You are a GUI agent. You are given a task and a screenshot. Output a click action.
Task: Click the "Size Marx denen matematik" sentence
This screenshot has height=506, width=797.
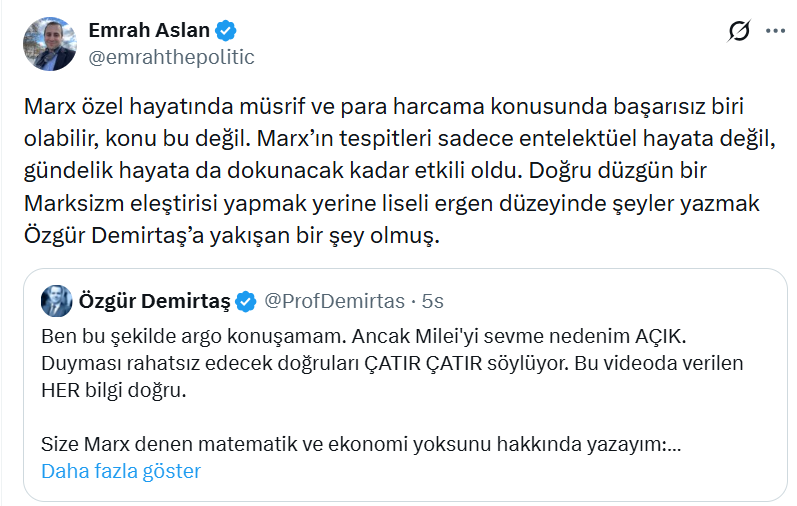click(x=361, y=443)
